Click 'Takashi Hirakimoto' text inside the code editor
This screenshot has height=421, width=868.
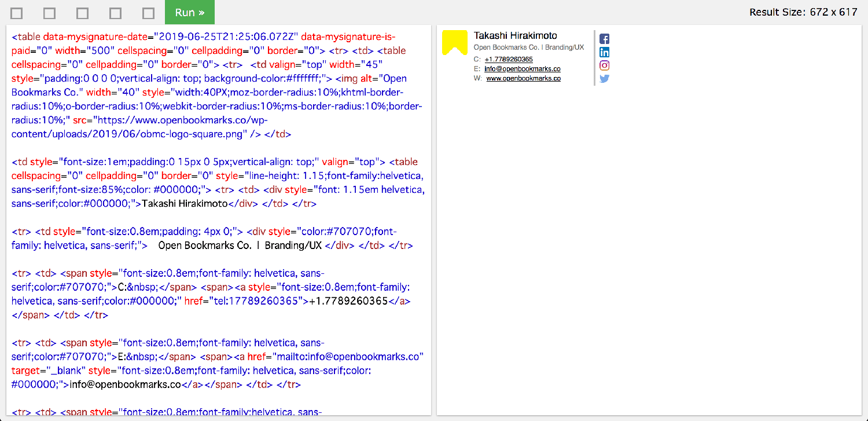pyautogui.click(x=185, y=204)
